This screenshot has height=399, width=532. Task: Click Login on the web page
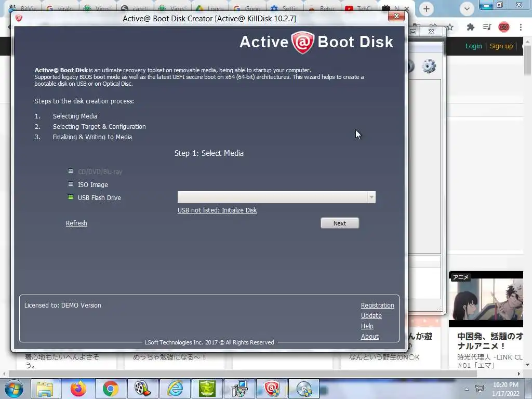click(x=473, y=46)
